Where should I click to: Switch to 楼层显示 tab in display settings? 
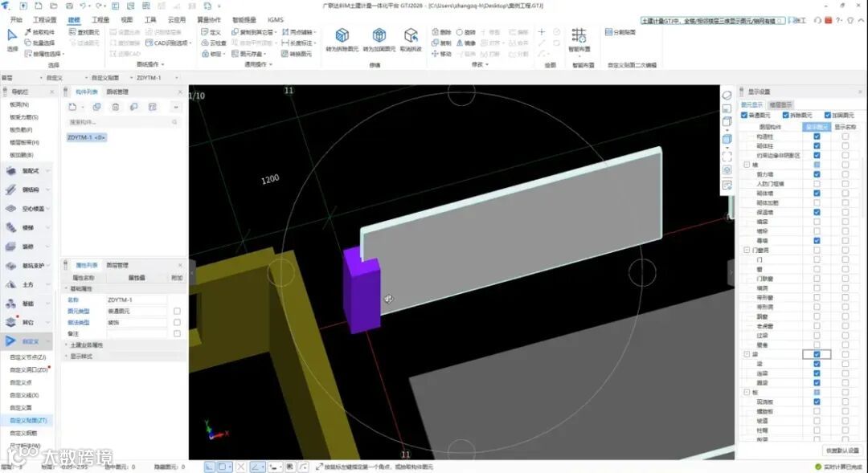click(x=780, y=104)
